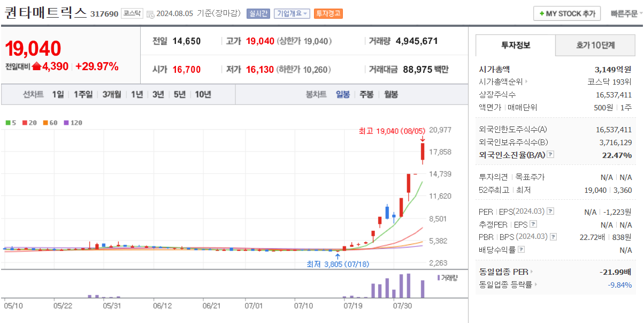Click the stock code 317690
The image size is (644, 323).
click(x=104, y=14)
